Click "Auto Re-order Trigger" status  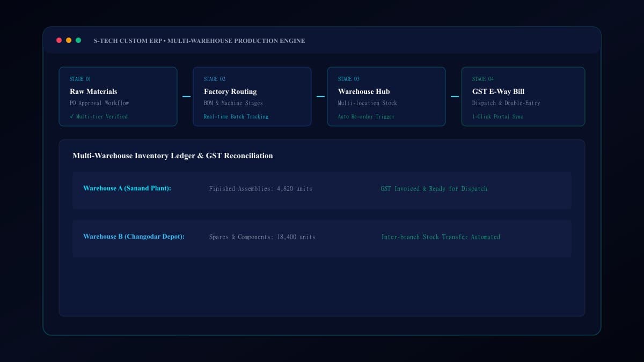367,116
